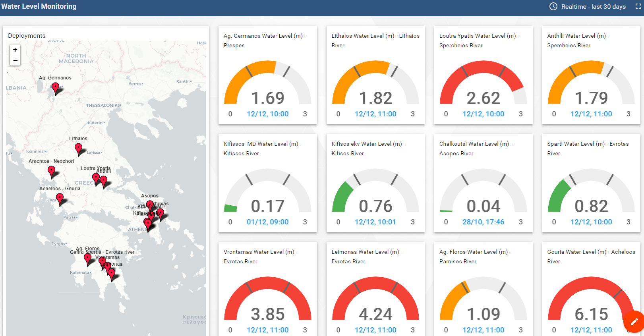Click the Sparti Water Level card title

tap(588, 149)
